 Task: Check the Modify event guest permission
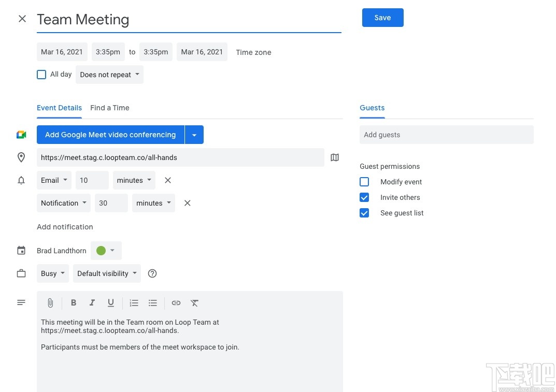pyautogui.click(x=364, y=182)
